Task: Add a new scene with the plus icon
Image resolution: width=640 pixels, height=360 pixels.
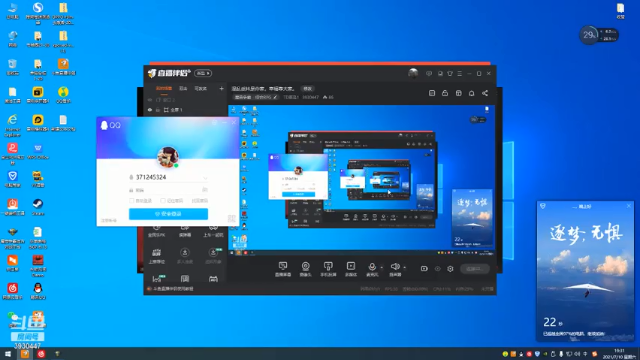Action: pos(221,88)
